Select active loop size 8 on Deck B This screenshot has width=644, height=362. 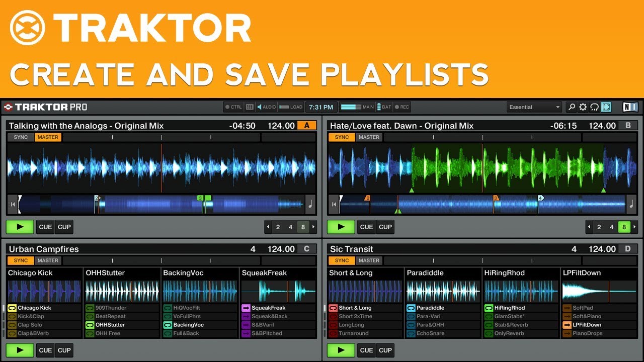click(x=624, y=227)
